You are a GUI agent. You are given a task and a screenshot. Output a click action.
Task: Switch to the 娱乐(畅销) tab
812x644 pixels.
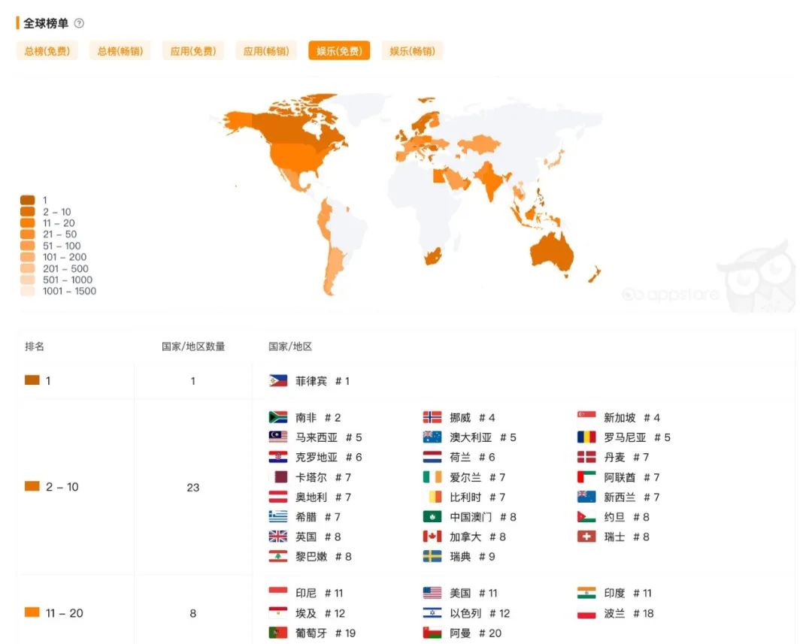412,50
